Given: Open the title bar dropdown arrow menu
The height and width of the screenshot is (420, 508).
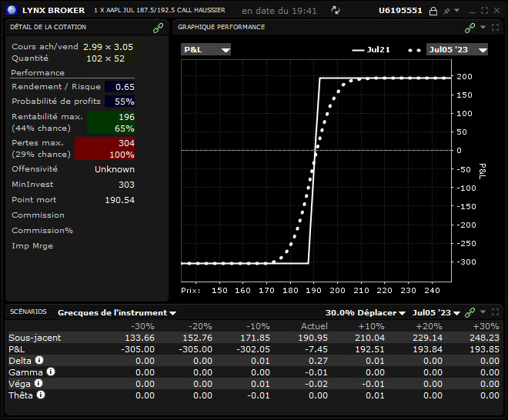Looking at the screenshot, I should [x=456, y=10].
